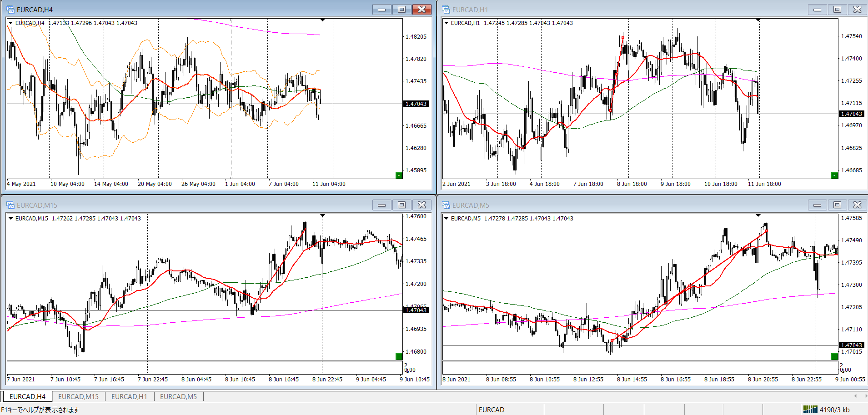Click the connection status bars icon

[810, 410]
